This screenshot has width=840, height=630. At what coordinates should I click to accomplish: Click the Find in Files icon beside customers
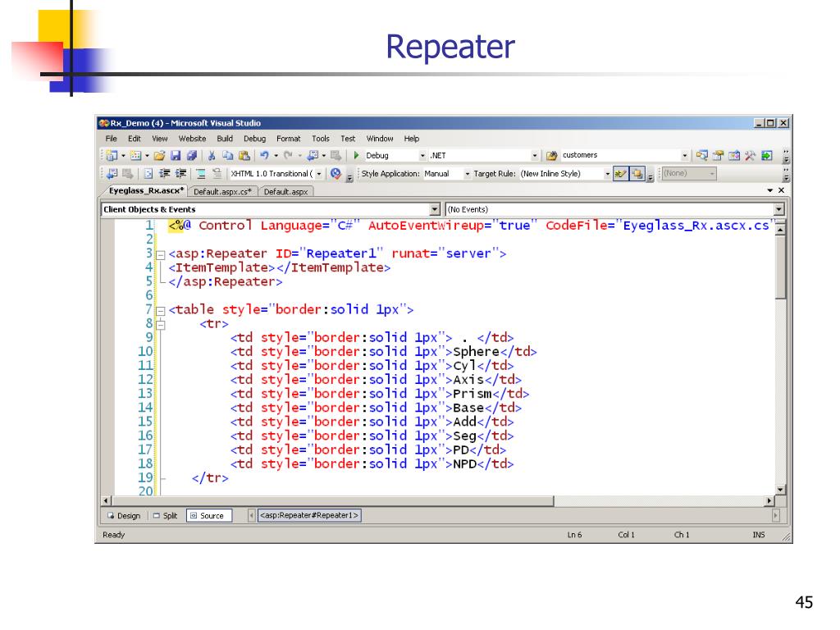(x=551, y=155)
